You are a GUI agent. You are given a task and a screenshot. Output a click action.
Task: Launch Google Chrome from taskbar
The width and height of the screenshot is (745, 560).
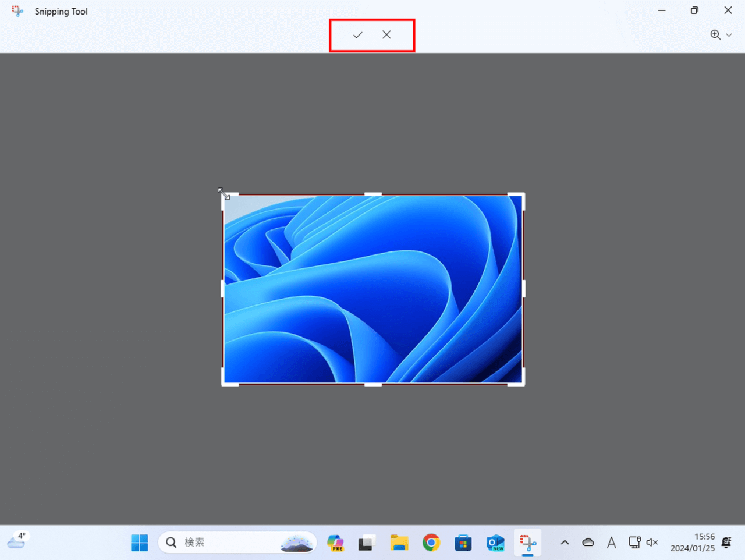coord(431,543)
